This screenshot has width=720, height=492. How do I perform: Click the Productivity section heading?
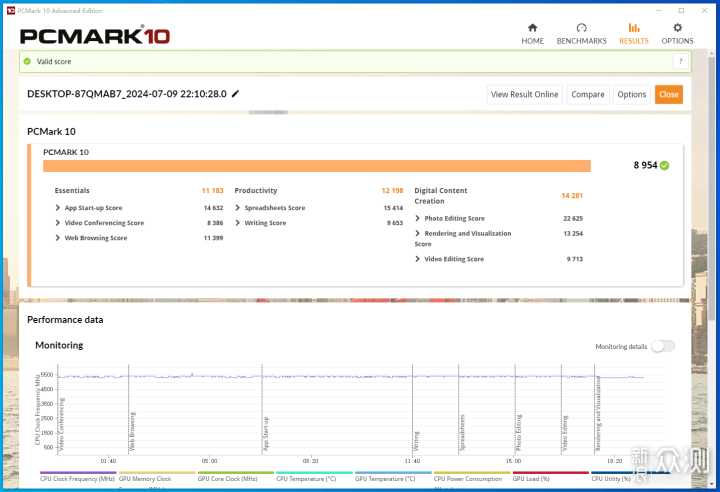coord(256,190)
